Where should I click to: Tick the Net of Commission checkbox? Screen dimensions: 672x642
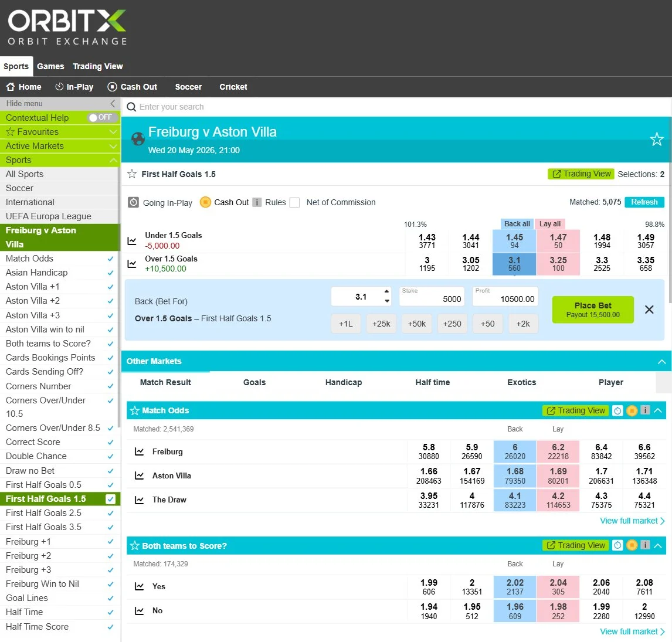[x=294, y=202]
